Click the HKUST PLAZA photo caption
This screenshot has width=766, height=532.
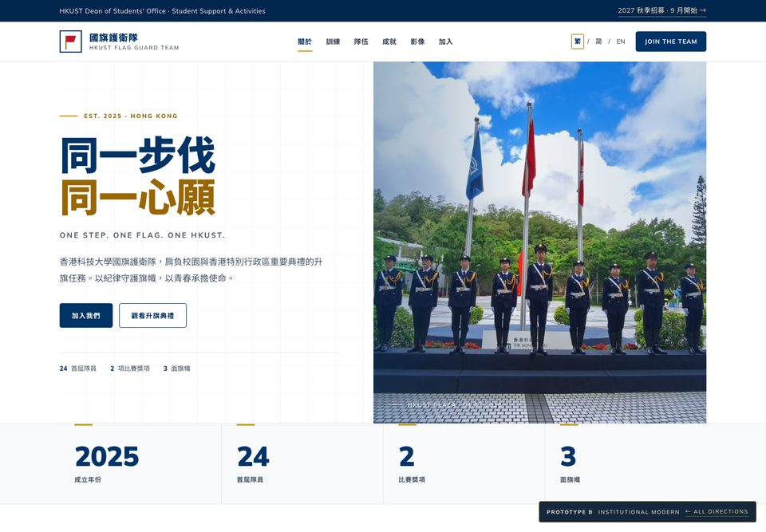pos(454,405)
